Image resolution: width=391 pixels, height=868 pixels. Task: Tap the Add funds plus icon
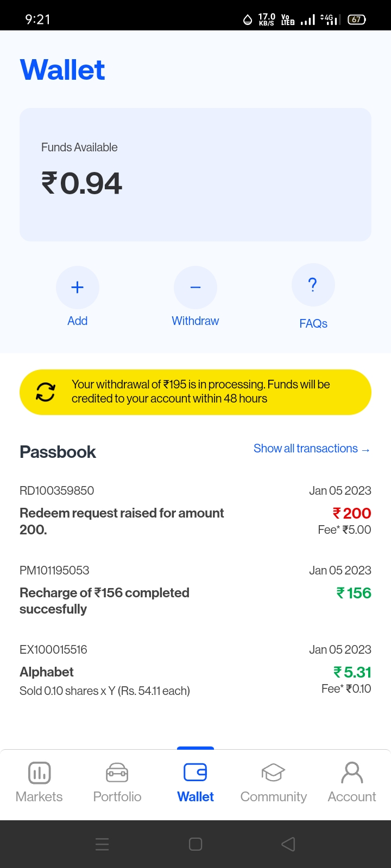click(x=78, y=287)
